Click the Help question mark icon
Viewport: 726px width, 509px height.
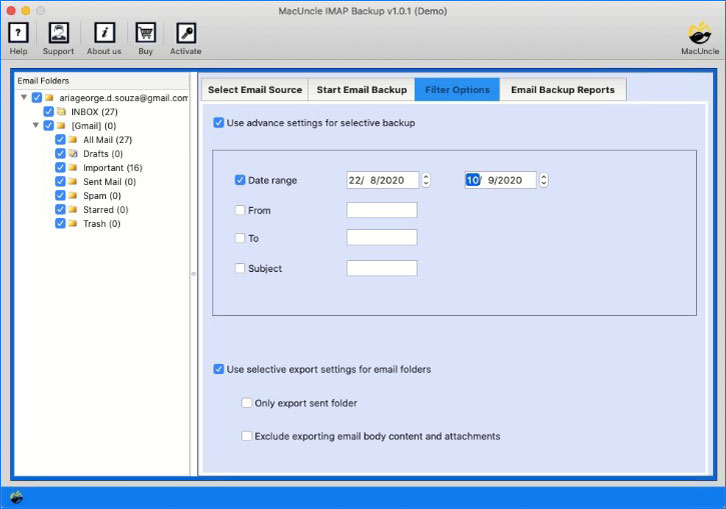click(18, 33)
